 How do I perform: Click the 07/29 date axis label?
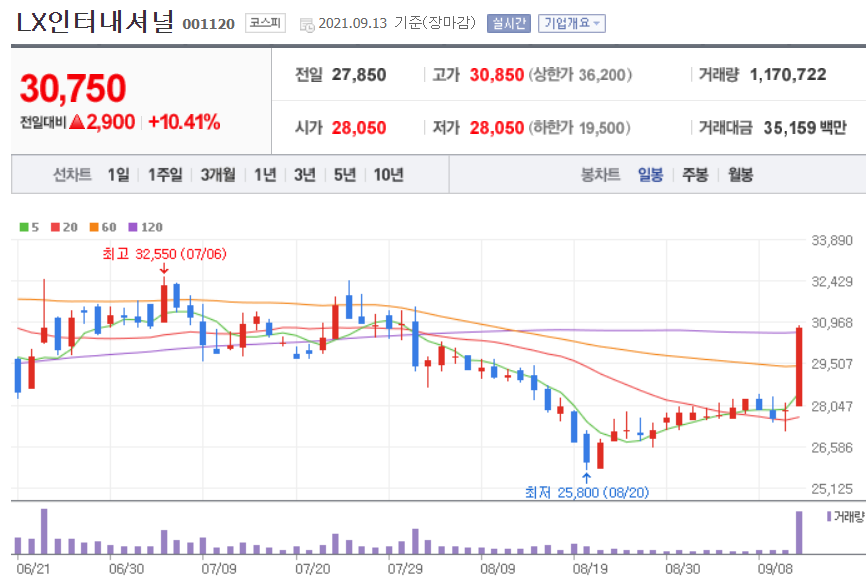coord(405,569)
